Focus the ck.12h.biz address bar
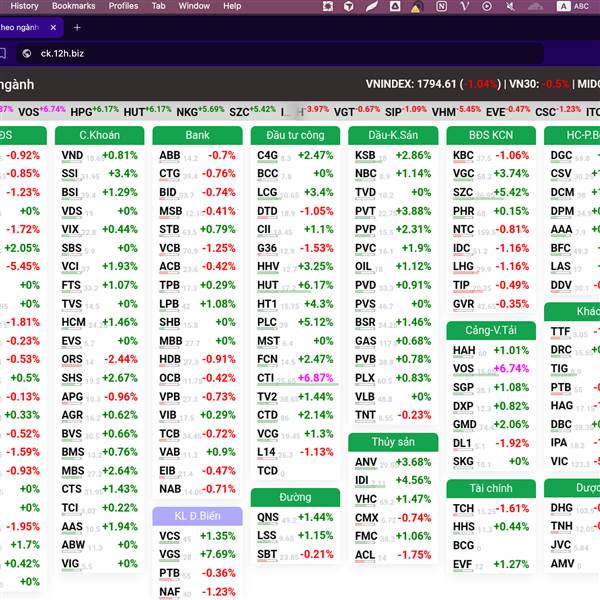The width and height of the screenshot is (600, 600). [279, 54]
